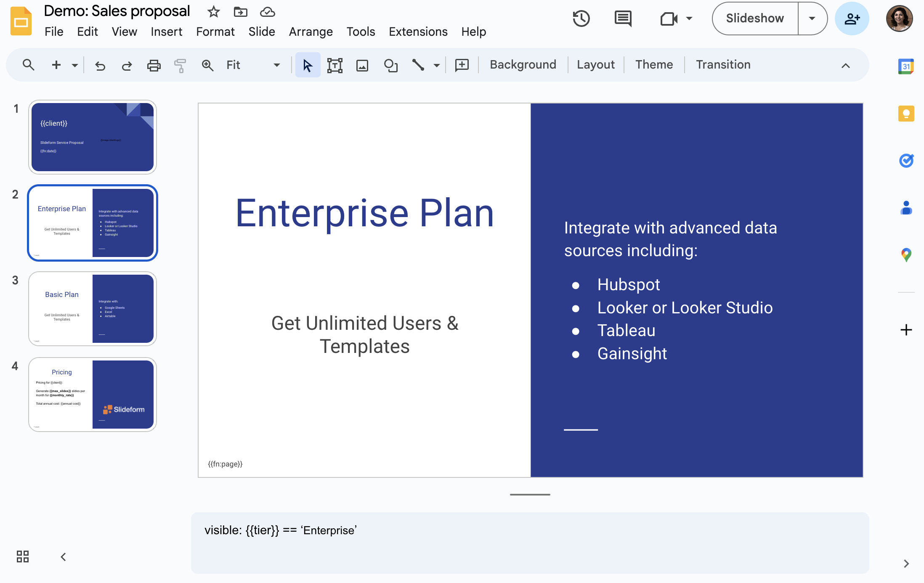Open the Edit menu

[x=88, y=32]
